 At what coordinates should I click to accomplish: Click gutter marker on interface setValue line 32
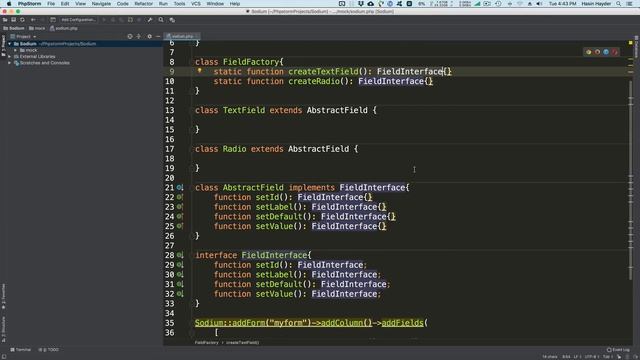point(180,294)
